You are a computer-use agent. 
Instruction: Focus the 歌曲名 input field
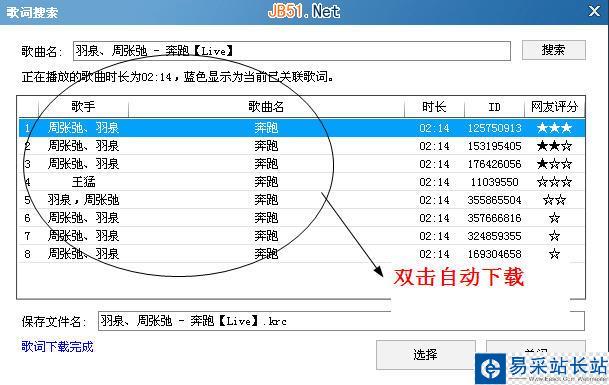[292, 51]
